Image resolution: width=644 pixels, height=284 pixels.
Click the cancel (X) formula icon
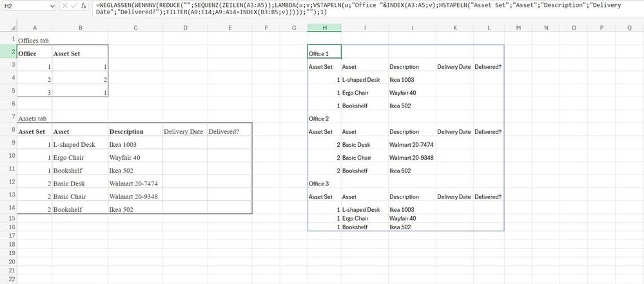[x=65, y=6]
